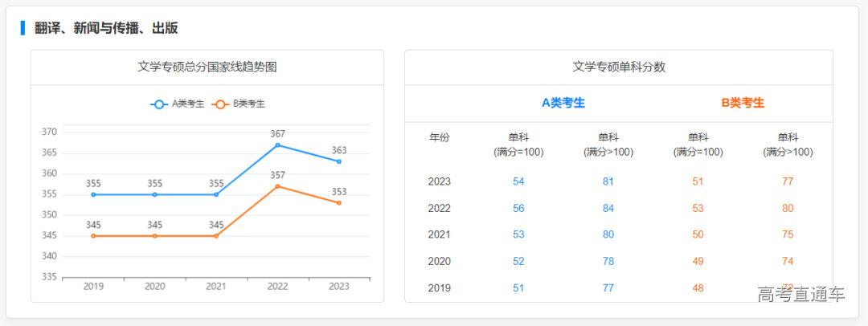Click score 54 in the 2023 row
Viewport: 868px width, 326px height.
click(x=518, y=181)
